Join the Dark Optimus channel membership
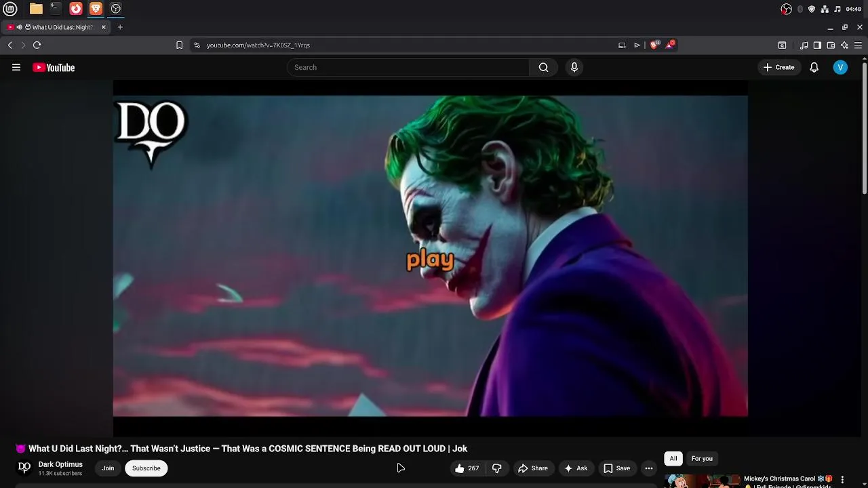 point(108,468)
